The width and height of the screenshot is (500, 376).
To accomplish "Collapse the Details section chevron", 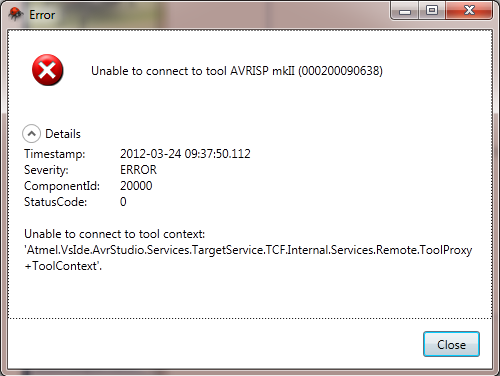I will click(31, 134).
